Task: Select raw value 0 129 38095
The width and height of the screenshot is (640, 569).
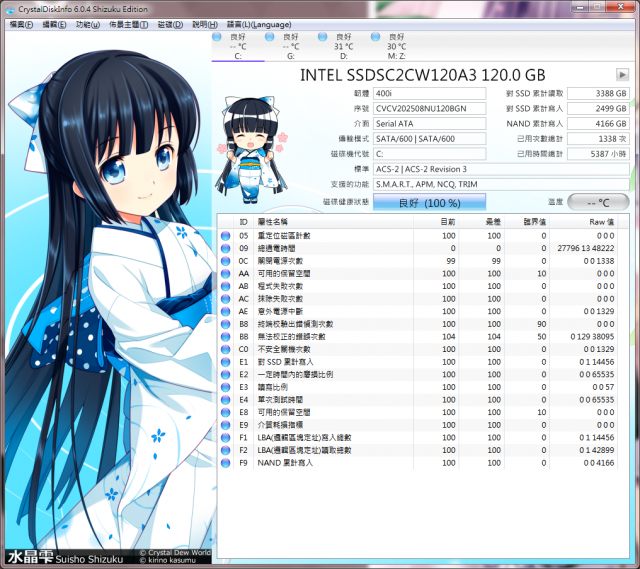Action: [592, 337]
